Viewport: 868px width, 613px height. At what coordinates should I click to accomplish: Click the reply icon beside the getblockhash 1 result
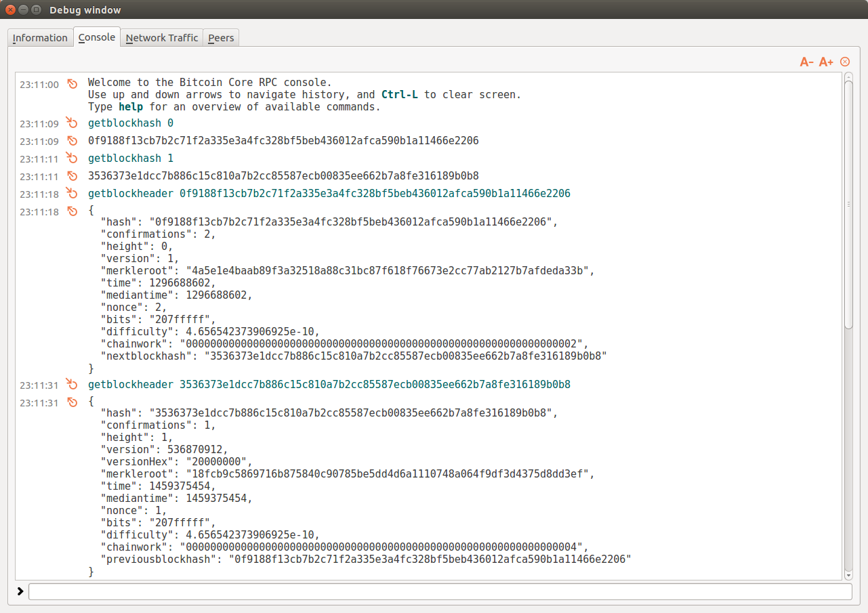(x=73, y=176)
